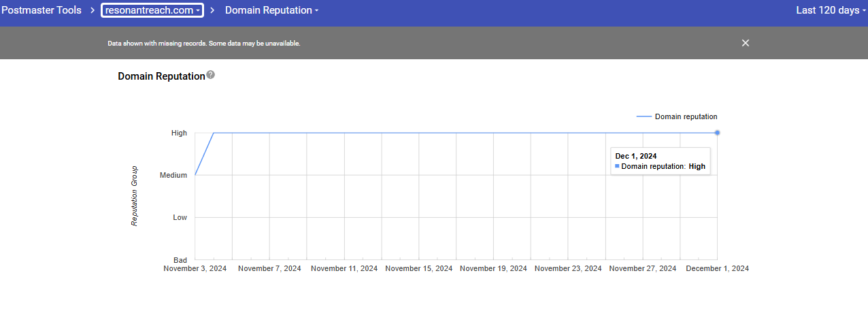
Task: Click the help icon beside Domain Reputation heading
Action: (211, 75)
